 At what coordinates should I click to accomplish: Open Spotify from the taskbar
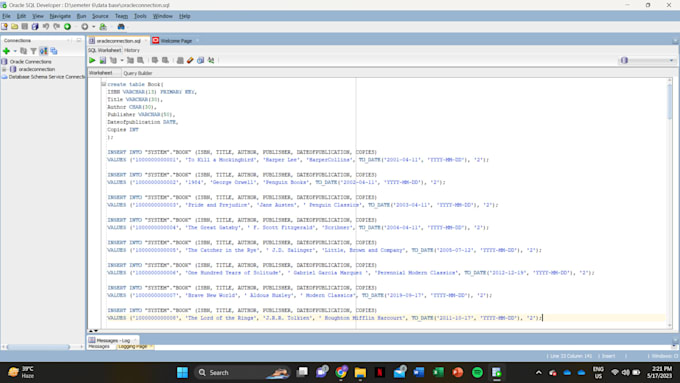[x=477, y=373]
